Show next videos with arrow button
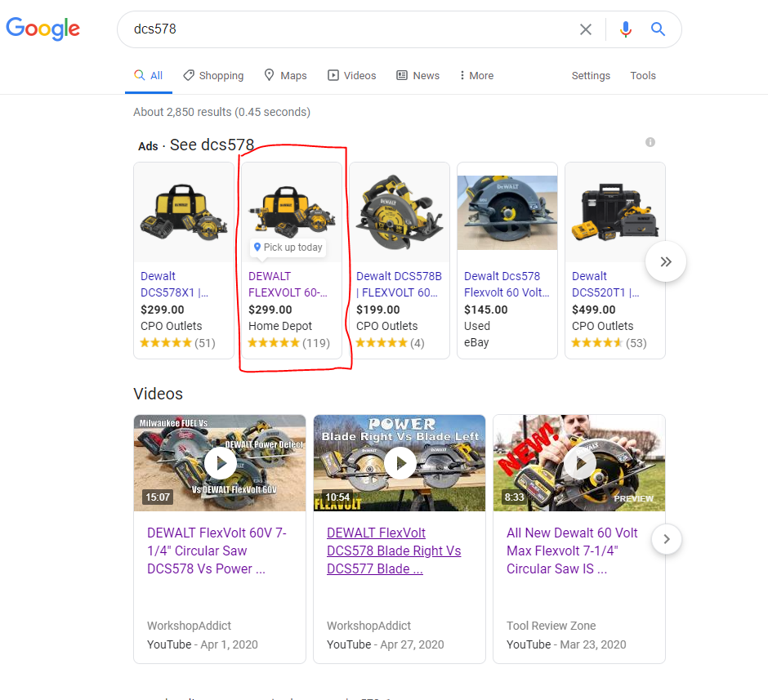The height and width of the screenshot is (700, 768). point(667,539)
